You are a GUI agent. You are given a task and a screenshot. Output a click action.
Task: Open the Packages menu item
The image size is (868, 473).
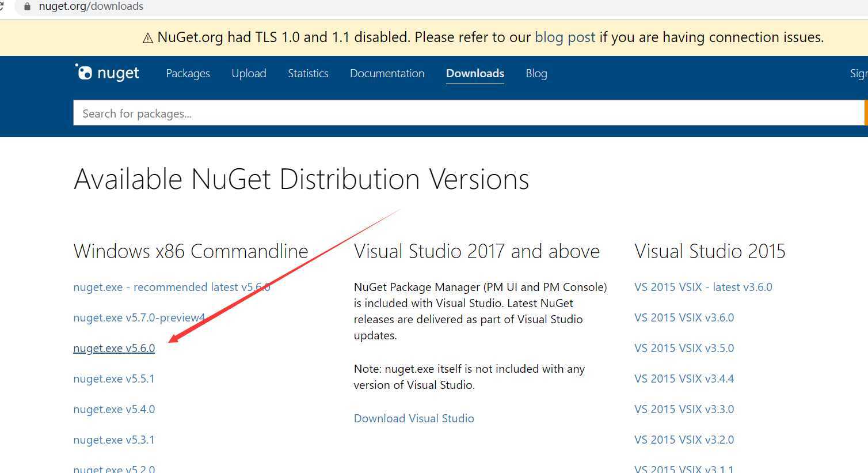(188, 73)
